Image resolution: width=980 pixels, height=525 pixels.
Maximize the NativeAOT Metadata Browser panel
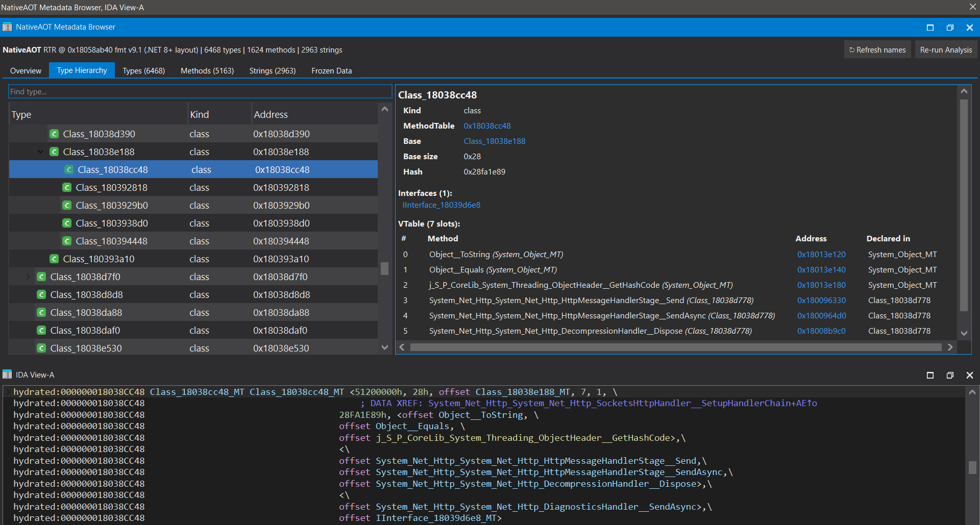(930, 28)
